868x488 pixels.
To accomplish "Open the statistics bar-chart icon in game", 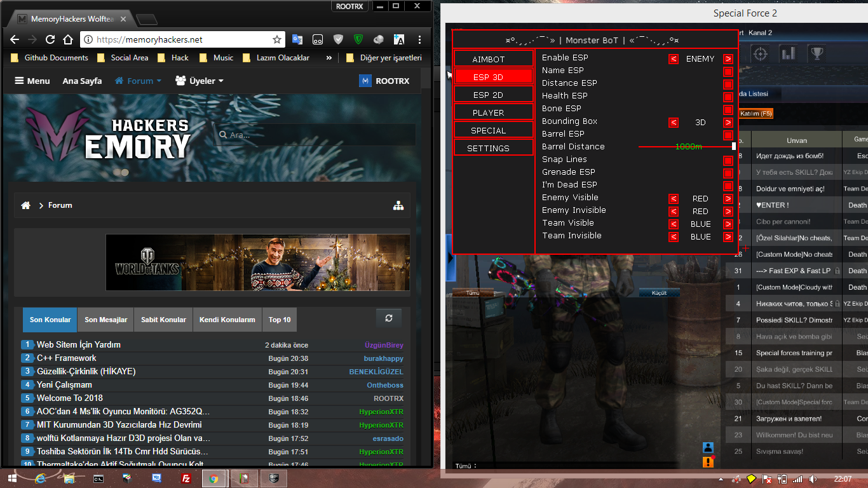I will pyautogui.click(x=789, y=53).
